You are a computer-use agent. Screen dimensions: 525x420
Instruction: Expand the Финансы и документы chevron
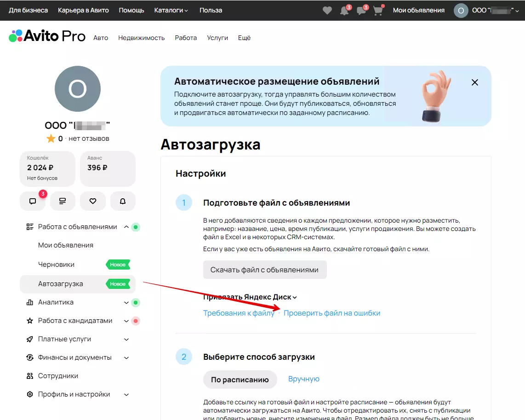click(x=126, y=358)
